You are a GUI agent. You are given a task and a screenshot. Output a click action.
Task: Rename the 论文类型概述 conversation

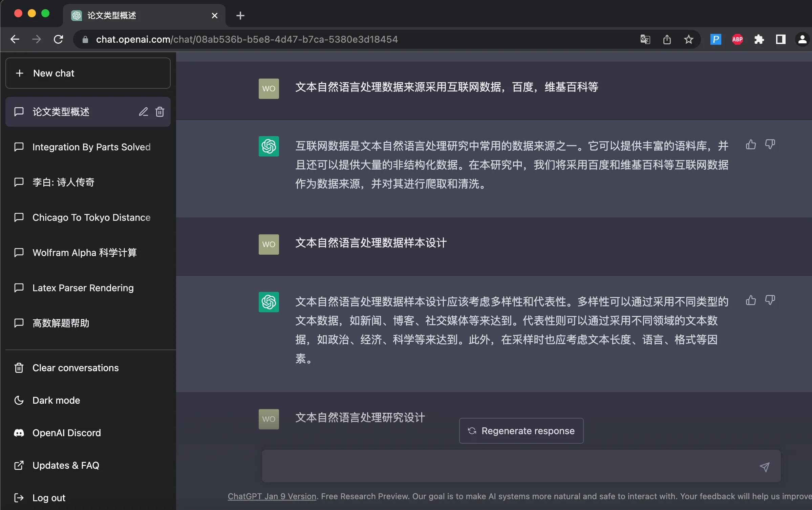tap(143, 112)
